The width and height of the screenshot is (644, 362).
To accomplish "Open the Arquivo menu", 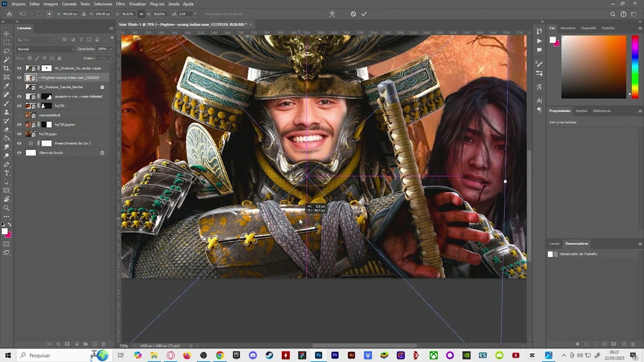I will coord(19,4).
